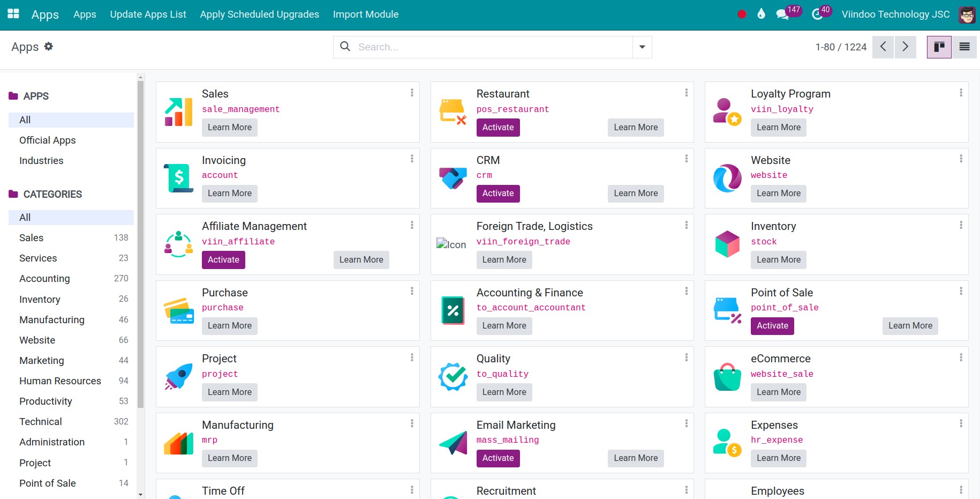Open the Quality card three-dot menu
Image resolution: width=980 pixels, height=499 pixels.
point(686,358)
